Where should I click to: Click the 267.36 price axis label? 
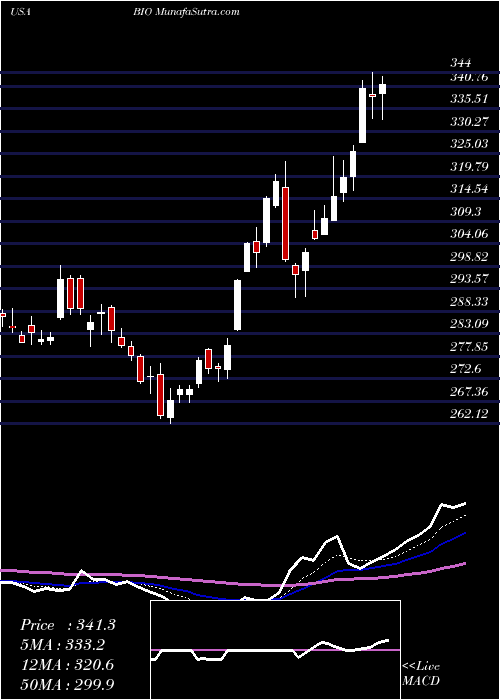[469, 392]
